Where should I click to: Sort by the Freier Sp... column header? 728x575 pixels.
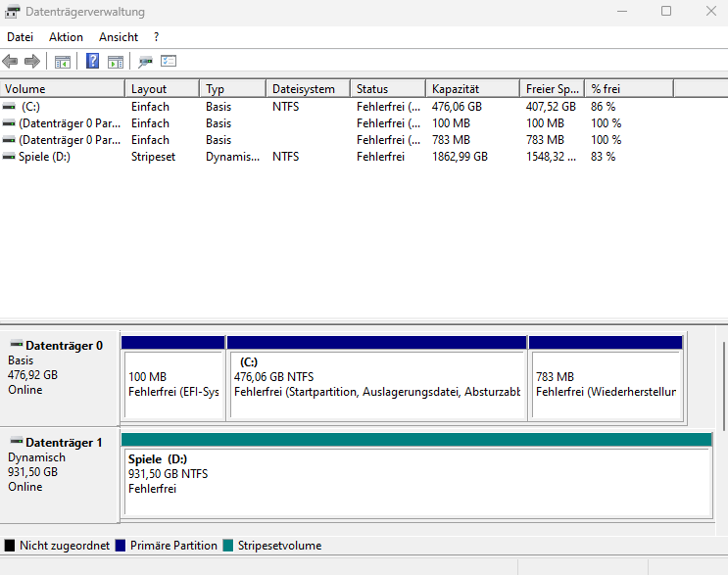coord(552,88)
